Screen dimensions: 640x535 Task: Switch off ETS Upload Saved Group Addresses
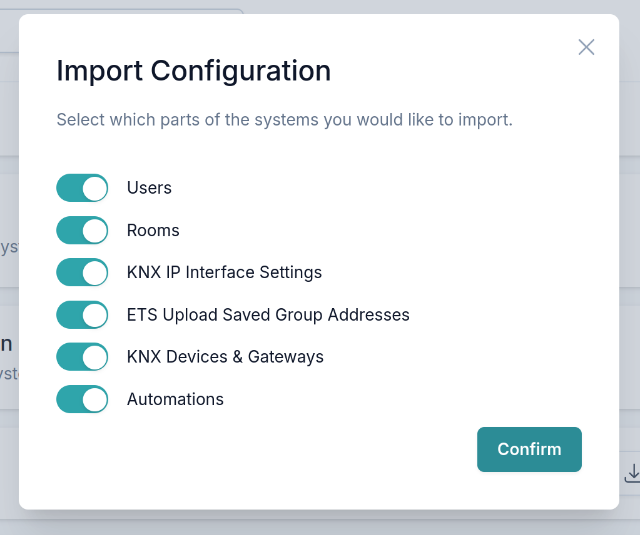click(82, 315)
